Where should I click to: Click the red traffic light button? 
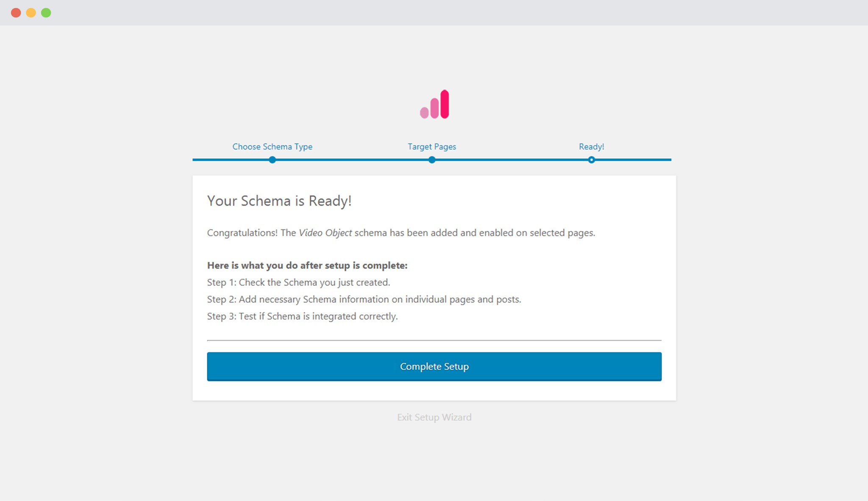click(15, 12)
